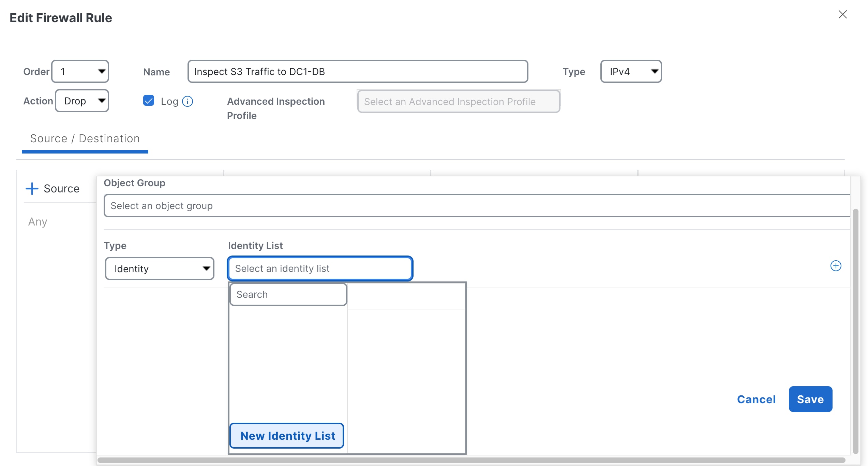Click the circled plus icon at right
Image resolution: width=868 pixels, height=466 pixels.
836,266
